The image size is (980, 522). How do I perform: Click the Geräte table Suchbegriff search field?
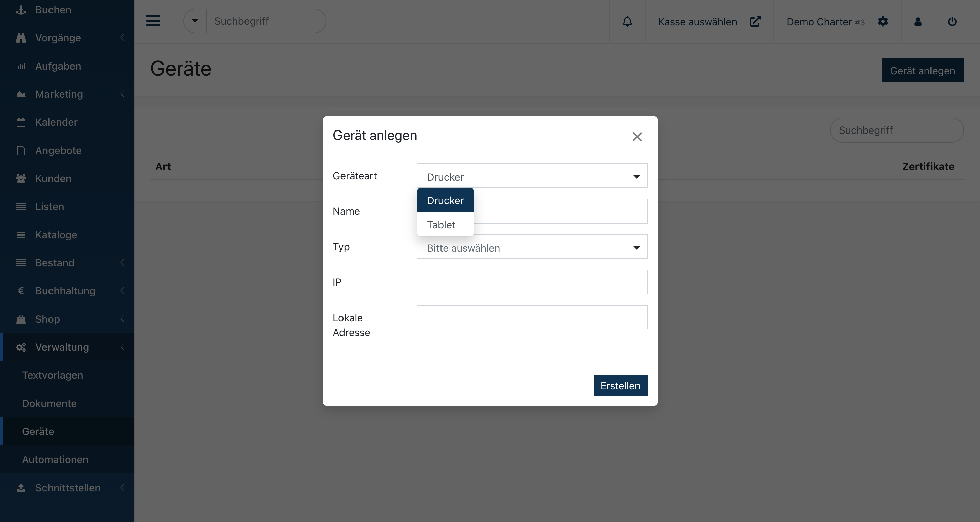click(x=897, y=130)
